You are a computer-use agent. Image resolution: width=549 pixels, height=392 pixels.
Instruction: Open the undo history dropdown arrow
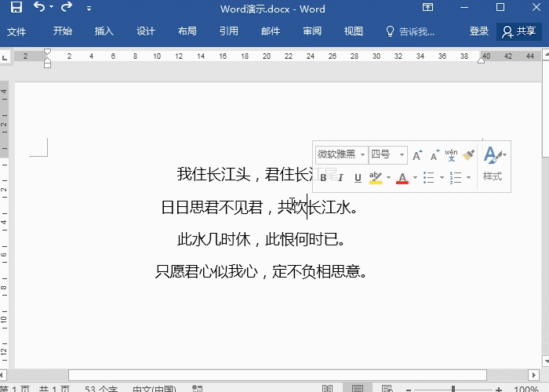[52, 7]
